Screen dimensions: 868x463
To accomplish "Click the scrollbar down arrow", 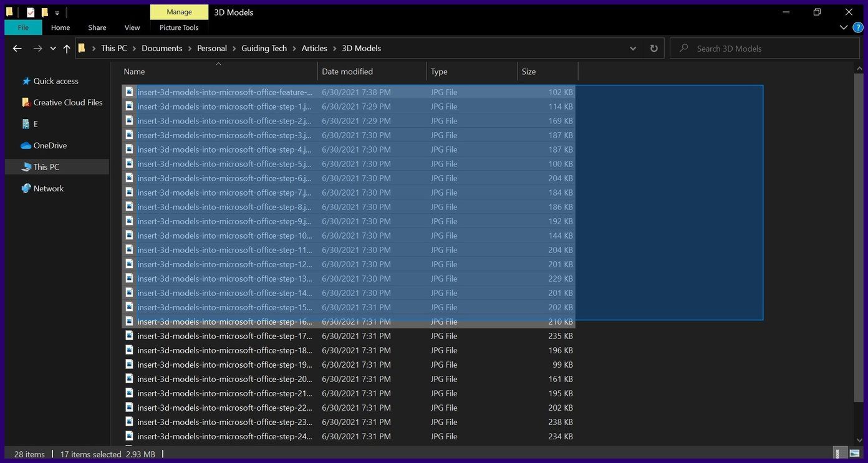I will coord(859,440).
